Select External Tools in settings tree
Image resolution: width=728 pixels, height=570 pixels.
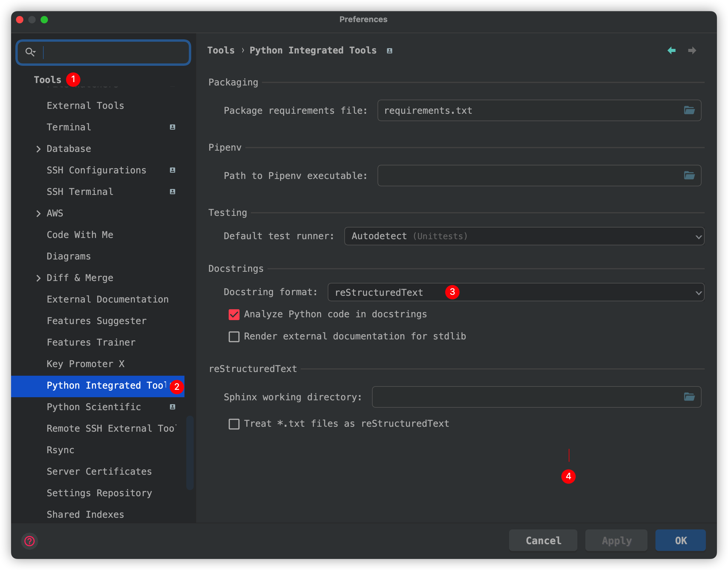tap(85, 106)
